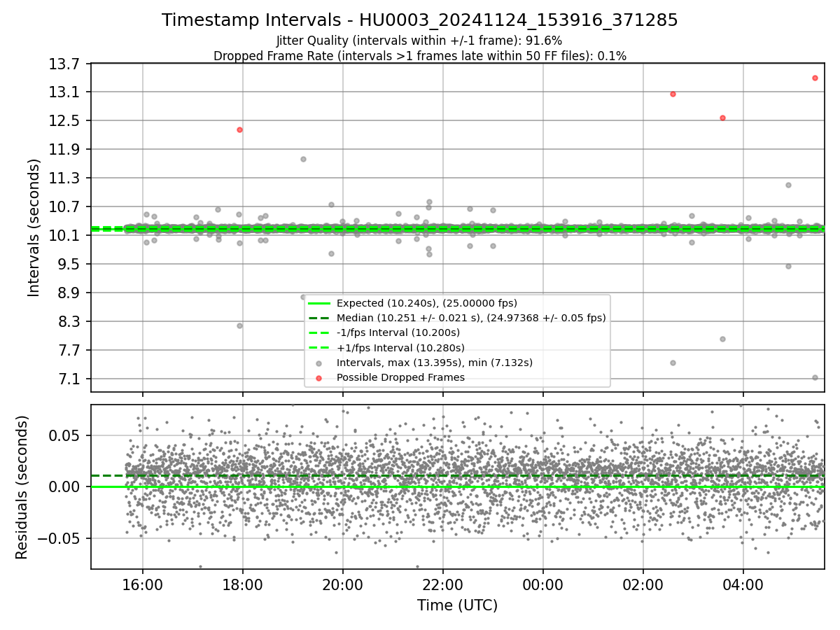Click the gray point at 8.2 seconds near 18:00
The image size is (840, 630).
point(239,325)
